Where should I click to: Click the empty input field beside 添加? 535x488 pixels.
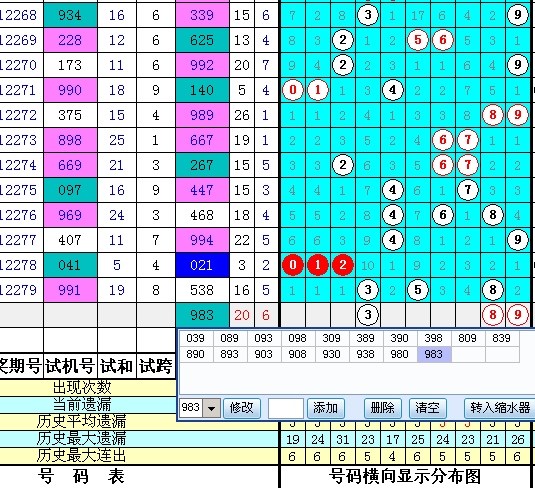pos(286,408)
